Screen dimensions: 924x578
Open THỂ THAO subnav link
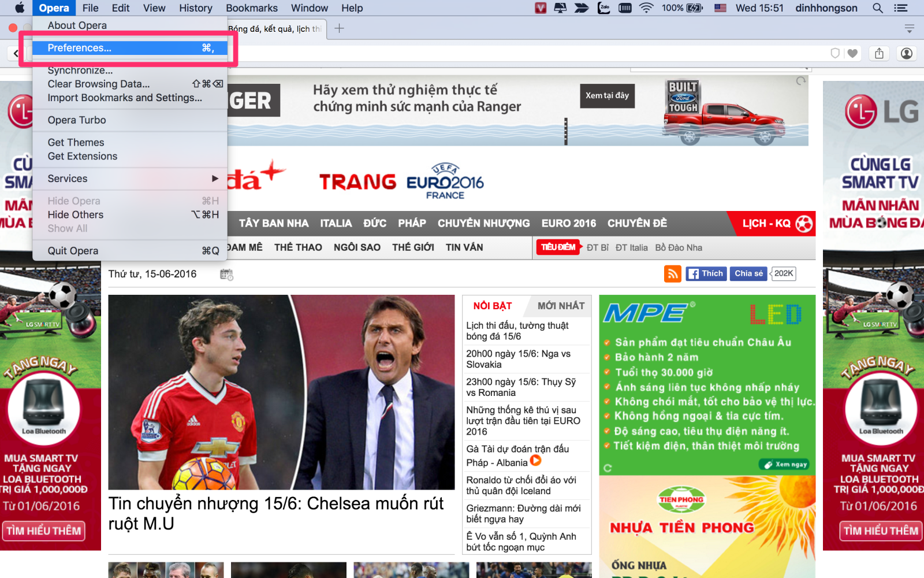click(298, 247)
